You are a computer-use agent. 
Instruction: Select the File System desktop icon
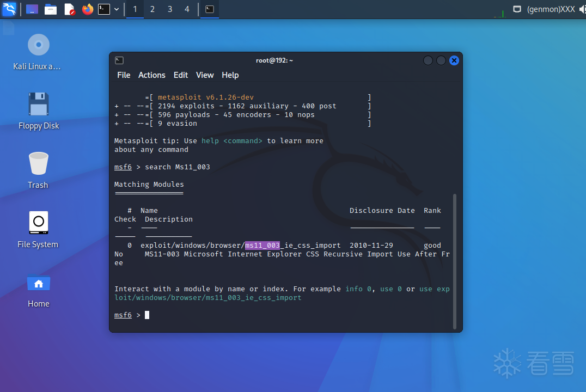pyautogui.click(x=38, y=230)
